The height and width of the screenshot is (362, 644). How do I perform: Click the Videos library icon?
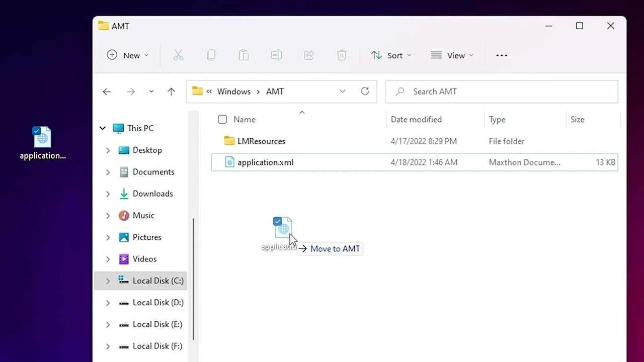(x=124, y=259)
